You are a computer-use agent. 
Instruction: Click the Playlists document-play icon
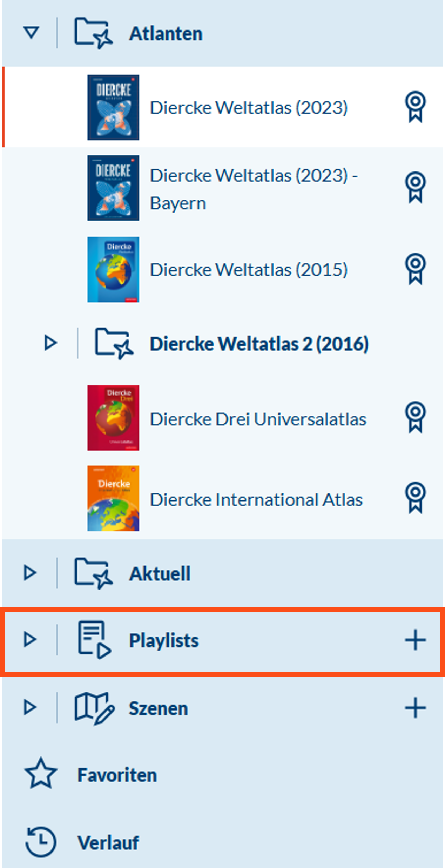coord(94,640)
